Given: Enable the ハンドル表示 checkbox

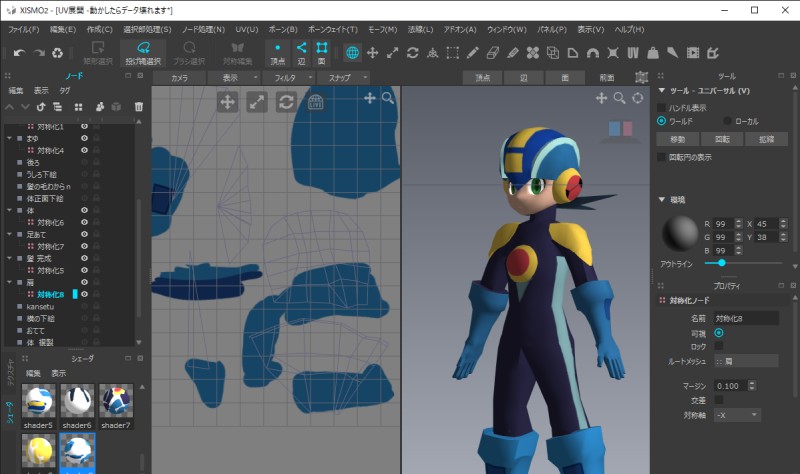Looking at the screenshot, I should (x=661, y=107).
